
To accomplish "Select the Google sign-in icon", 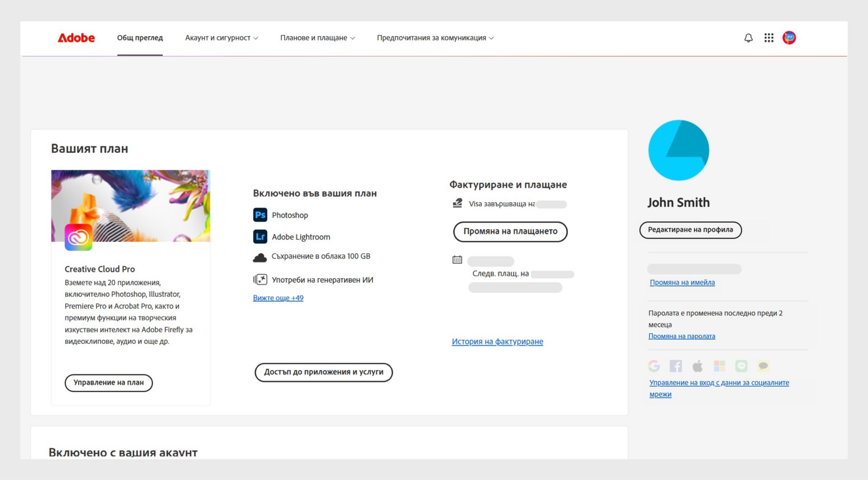I will 654,366.
